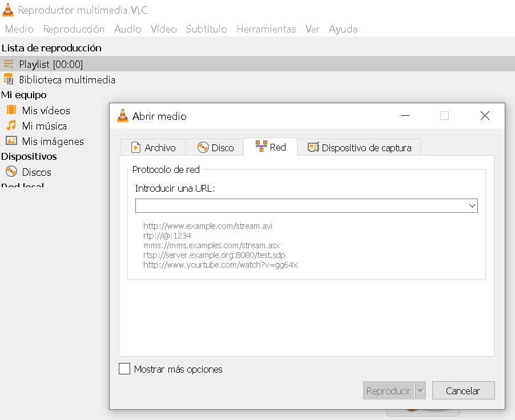Close the Abrir medio dialog
Screen dimensions: 515x420
pos(485,116)
